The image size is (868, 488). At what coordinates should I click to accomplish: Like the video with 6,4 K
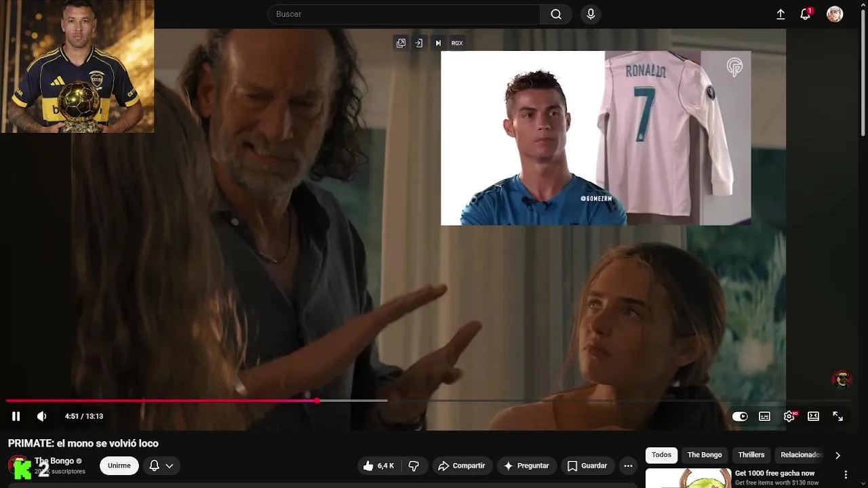(x=378, y=466)
